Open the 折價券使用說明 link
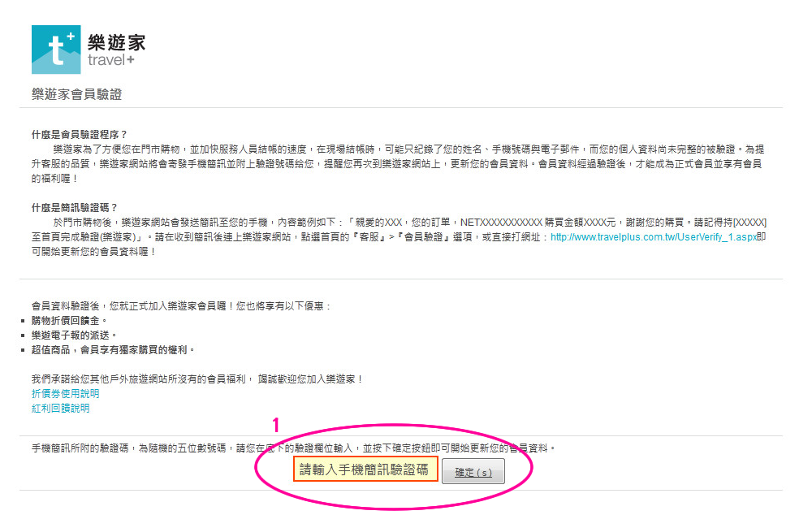 point(65,394)
